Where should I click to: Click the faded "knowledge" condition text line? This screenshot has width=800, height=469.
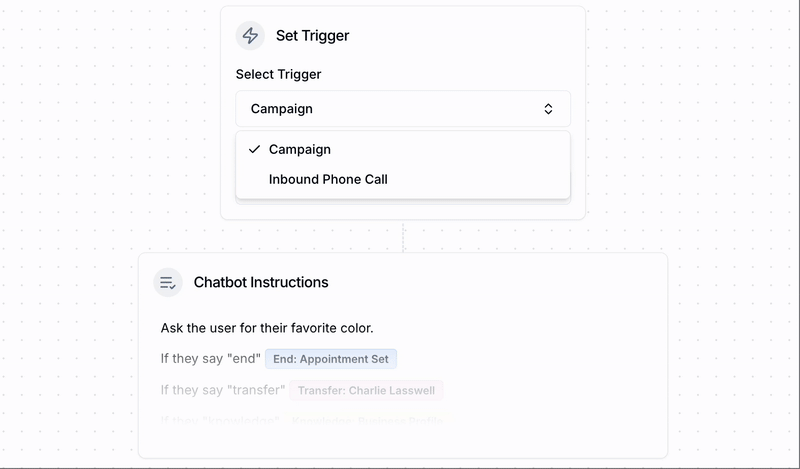click(220, 420)
